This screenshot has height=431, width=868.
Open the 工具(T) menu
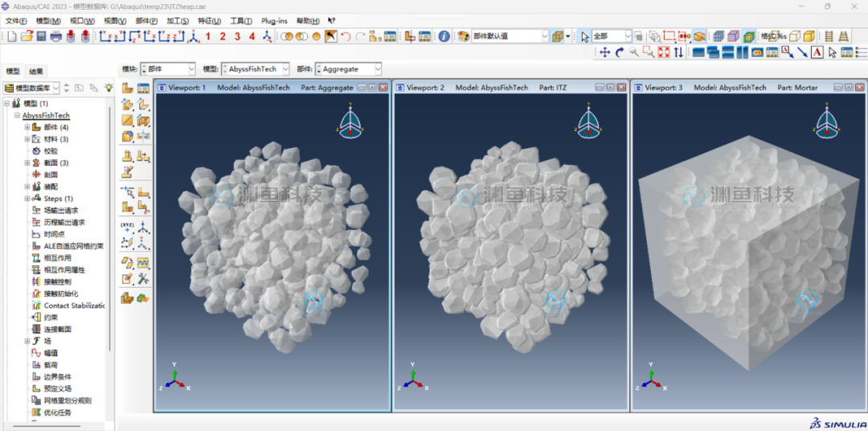click(x=241, y=21)
